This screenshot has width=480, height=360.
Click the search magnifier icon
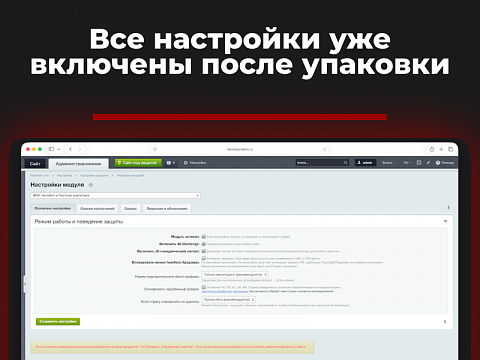point(346,163)
